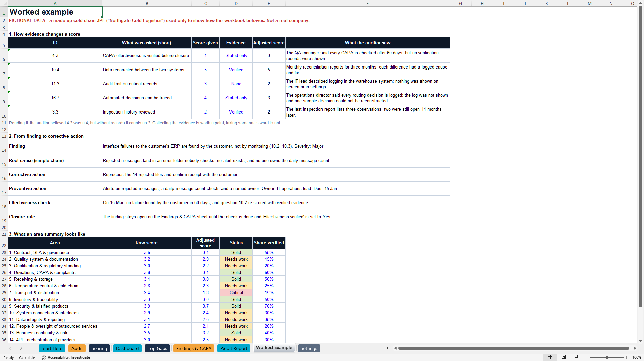
Task: Select 'Root cause (simple chain)' cell
Action: pyautogui.click(x=55, y=161)
